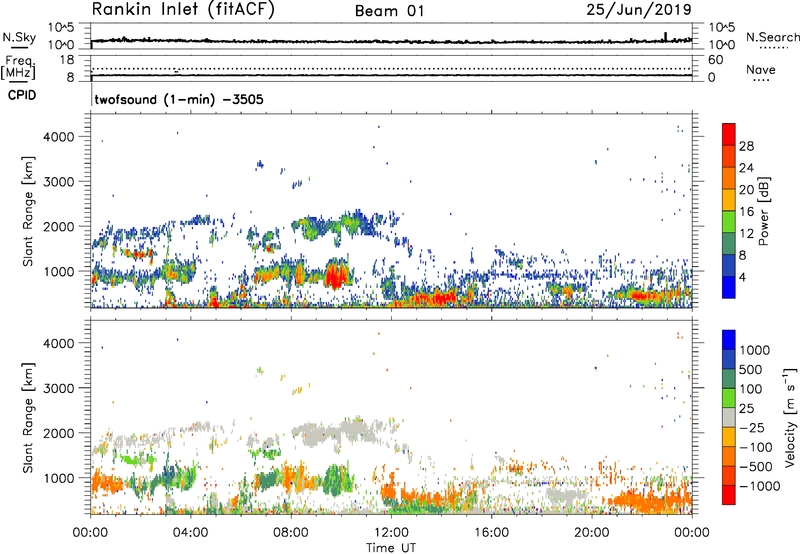The width and height of the screenshot is (800, 554).
Task: Click the '-1000' velocity colorbar tick label
Action: point(759,486)
